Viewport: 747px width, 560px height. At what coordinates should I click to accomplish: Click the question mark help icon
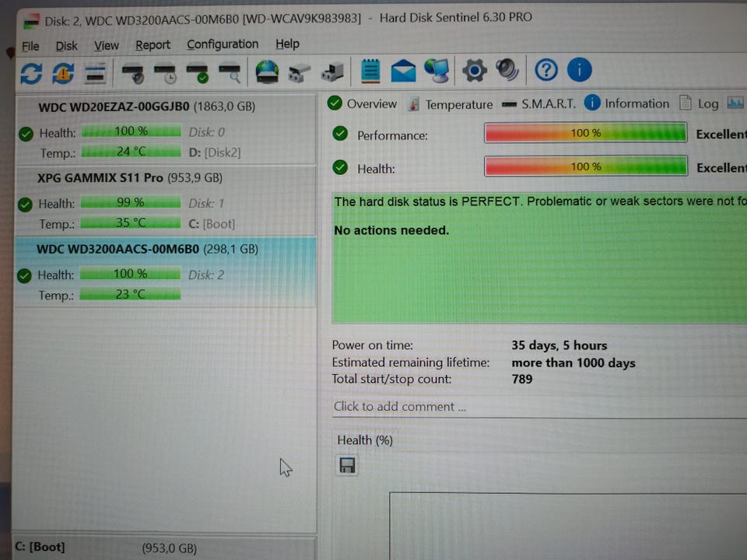pyautogui.click(x=546, y=70)
